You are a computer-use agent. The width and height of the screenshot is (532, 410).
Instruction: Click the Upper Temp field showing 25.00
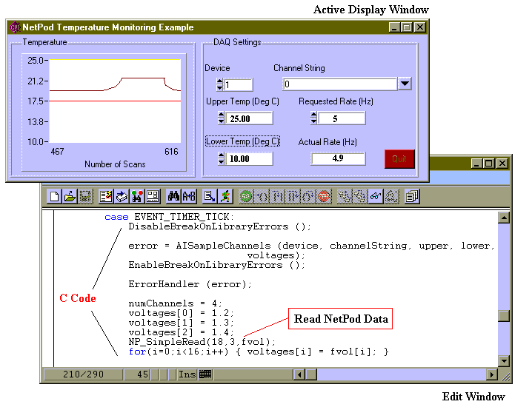tap(249, 118)
